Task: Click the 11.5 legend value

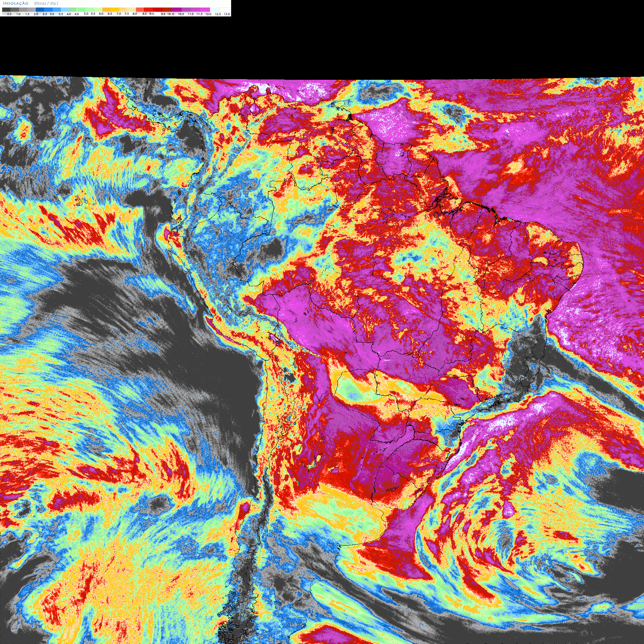Action: click(199, 14)
